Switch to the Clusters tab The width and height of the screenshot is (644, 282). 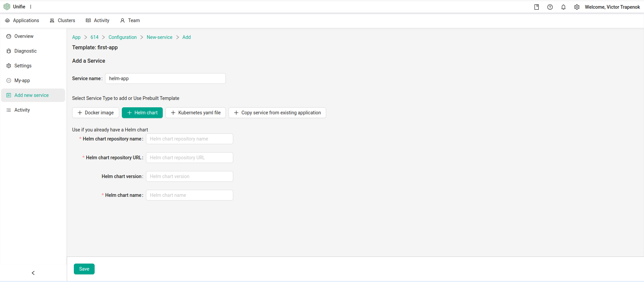click(62, 20)
